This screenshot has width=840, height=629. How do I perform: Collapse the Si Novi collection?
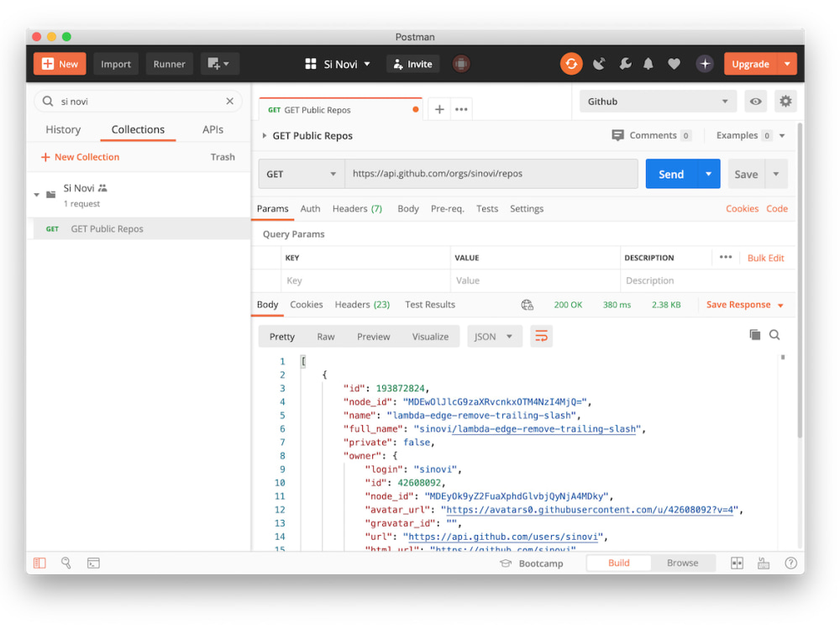point(36,195)
